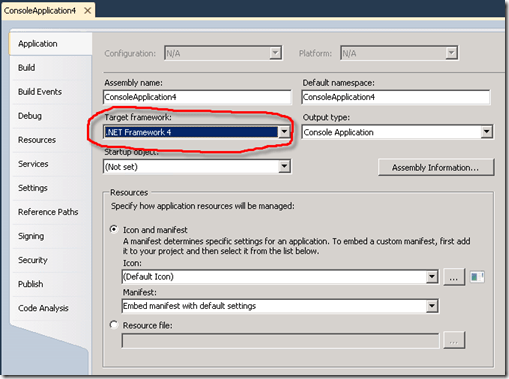Screen dimensions: 509x379
Task: Edit the Assembly name field
Action: tap(197, 97)
